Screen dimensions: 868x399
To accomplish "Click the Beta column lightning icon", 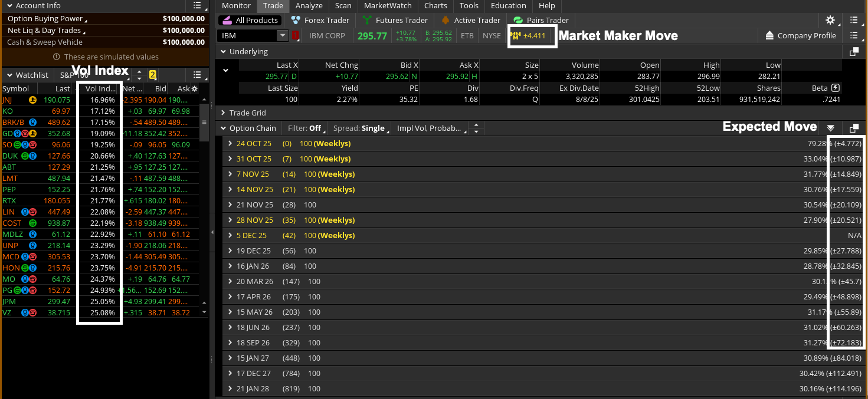I will 835,88.
